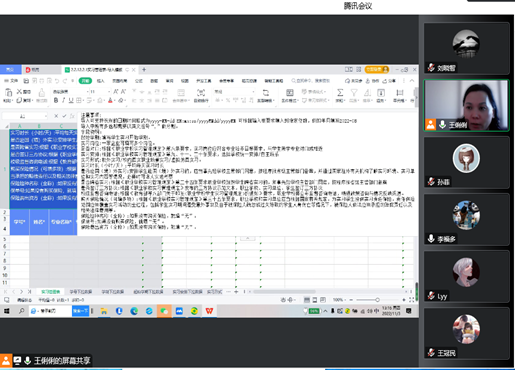Click the blue search button in taskbar
515x370 pixels.
pyautogui.click(x=80, y=311)
